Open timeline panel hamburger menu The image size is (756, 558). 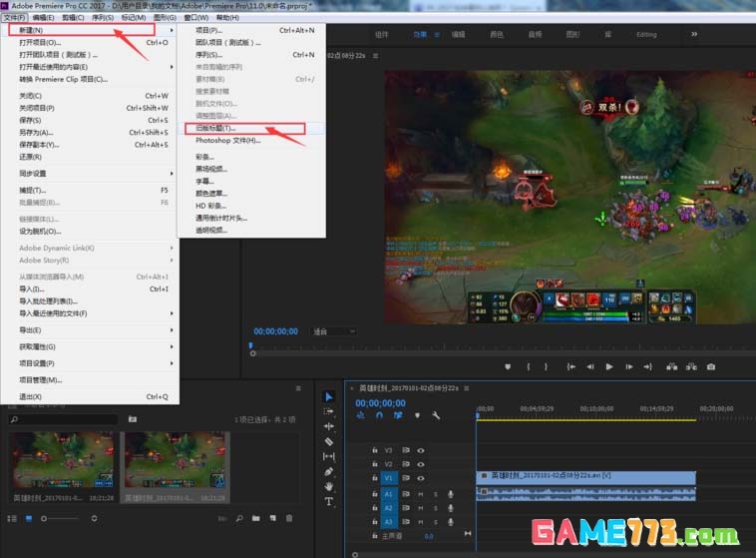[x=466, y=388]
